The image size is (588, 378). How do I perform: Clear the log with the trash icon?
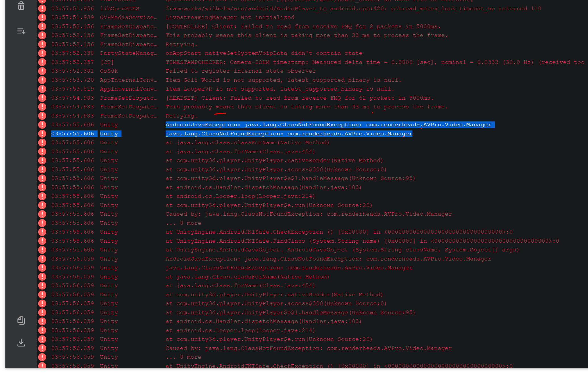[x=21, y=6]
